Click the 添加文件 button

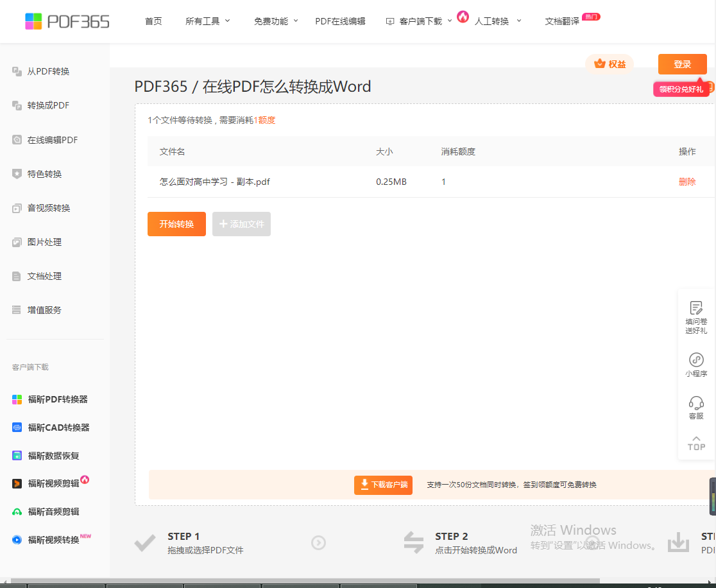pyautogui.click(x=242, y=224)
